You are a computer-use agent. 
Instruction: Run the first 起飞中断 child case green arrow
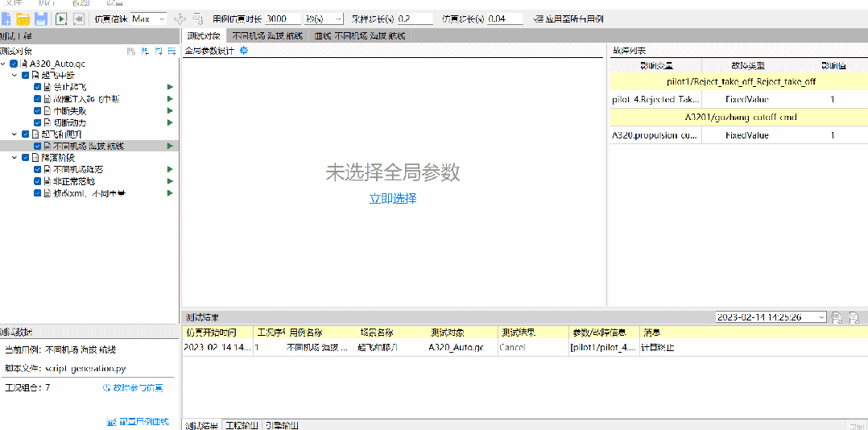coord(171,87)
